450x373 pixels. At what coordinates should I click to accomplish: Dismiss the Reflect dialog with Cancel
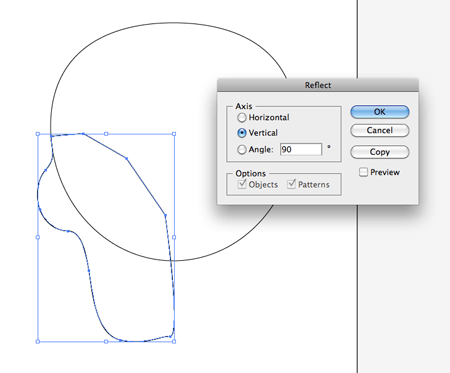[x=380, y=130]
